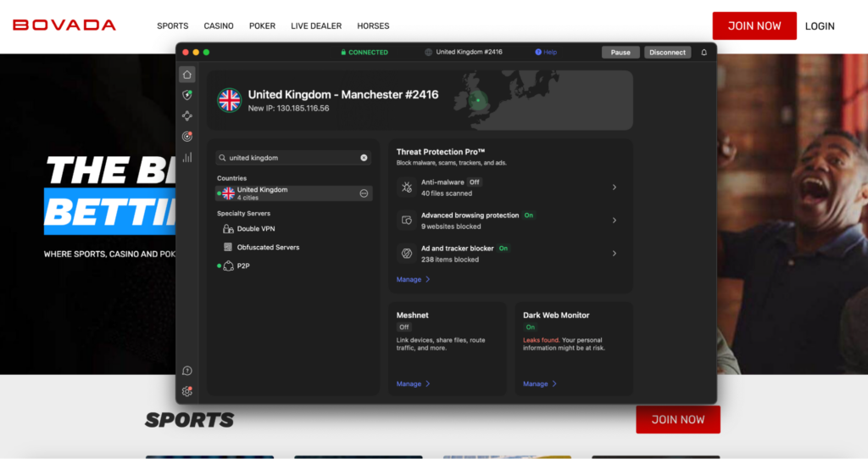Click the Anti-malware bug icon

(407, 188)
